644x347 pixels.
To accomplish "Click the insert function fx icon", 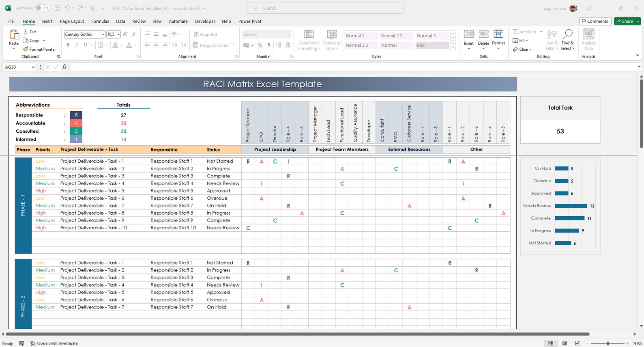I will pyautogui.click(x=64, y=67).
